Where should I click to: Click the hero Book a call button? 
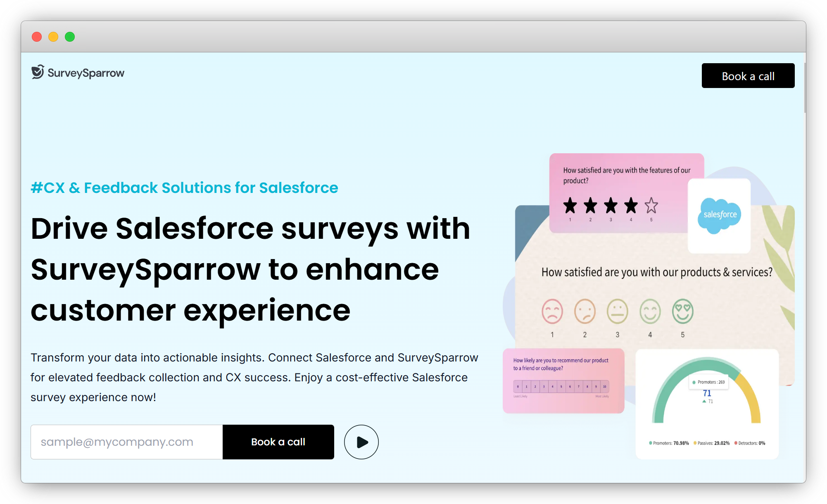point(278,441)
